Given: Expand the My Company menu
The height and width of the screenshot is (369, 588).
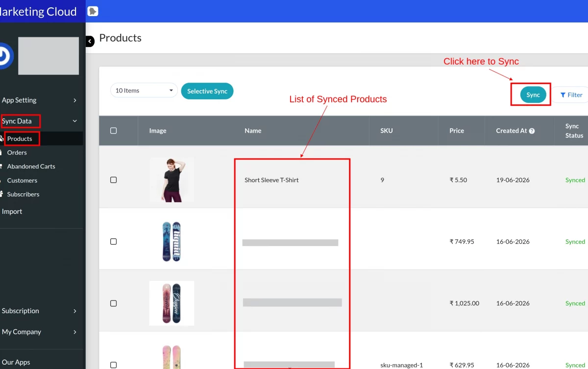Looking at the screenshot, I should (40, 332).
